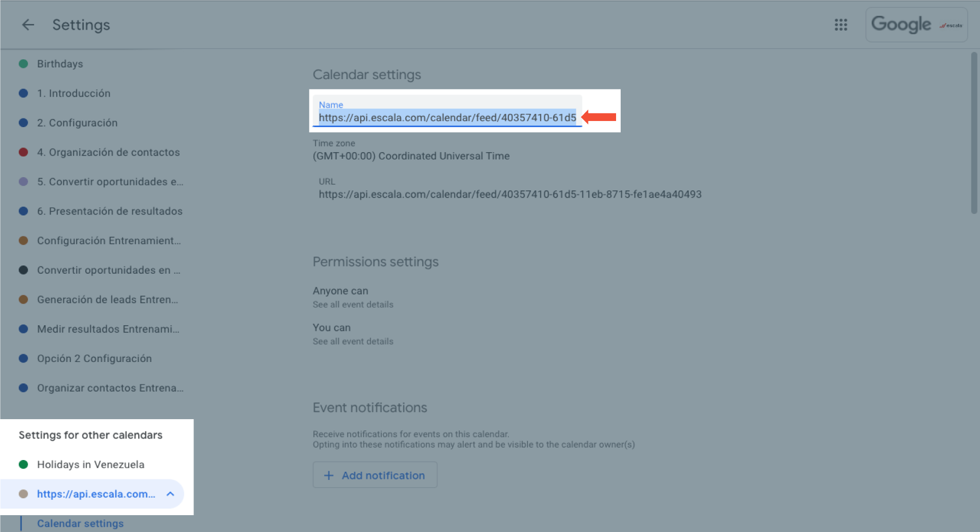Open Configuración Entrenamient… calendar
This screenshot has width=980, height=532.
(109, 240)
